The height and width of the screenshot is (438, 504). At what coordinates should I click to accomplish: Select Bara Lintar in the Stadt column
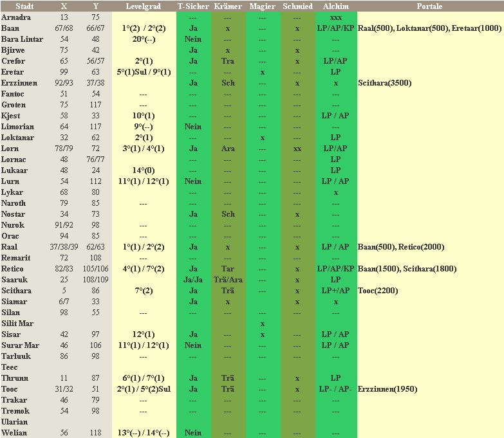[x=22, y=39]
